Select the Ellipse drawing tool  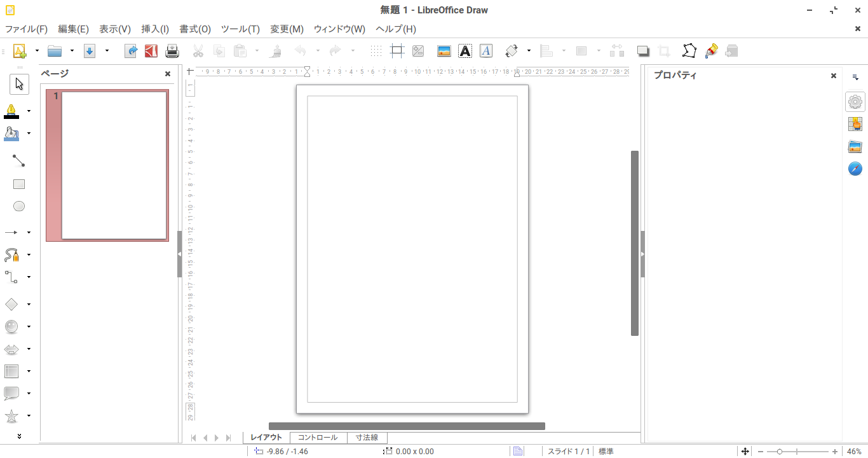click(x=19, y=206)
